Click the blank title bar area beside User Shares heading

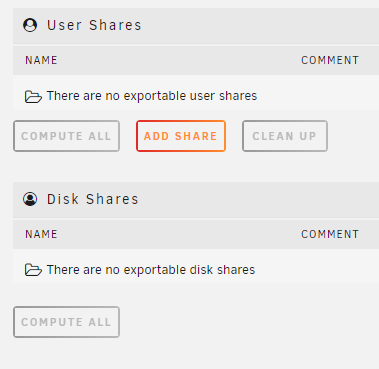[x=260, y=26]
